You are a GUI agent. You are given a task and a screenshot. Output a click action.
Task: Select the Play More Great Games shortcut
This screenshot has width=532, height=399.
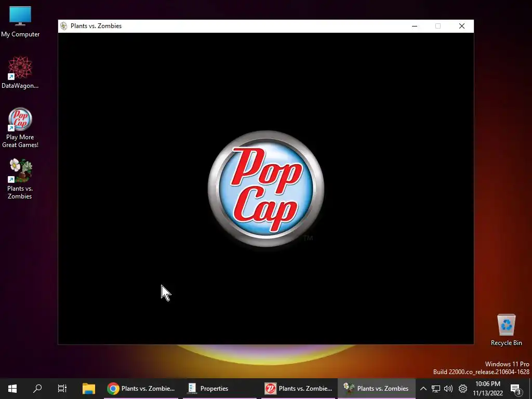(x=20, y=128)
